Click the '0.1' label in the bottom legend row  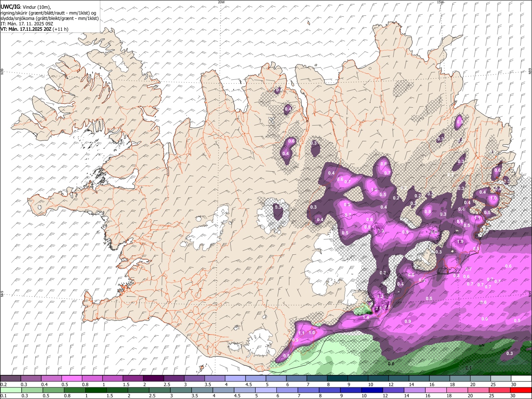point(4,396)
